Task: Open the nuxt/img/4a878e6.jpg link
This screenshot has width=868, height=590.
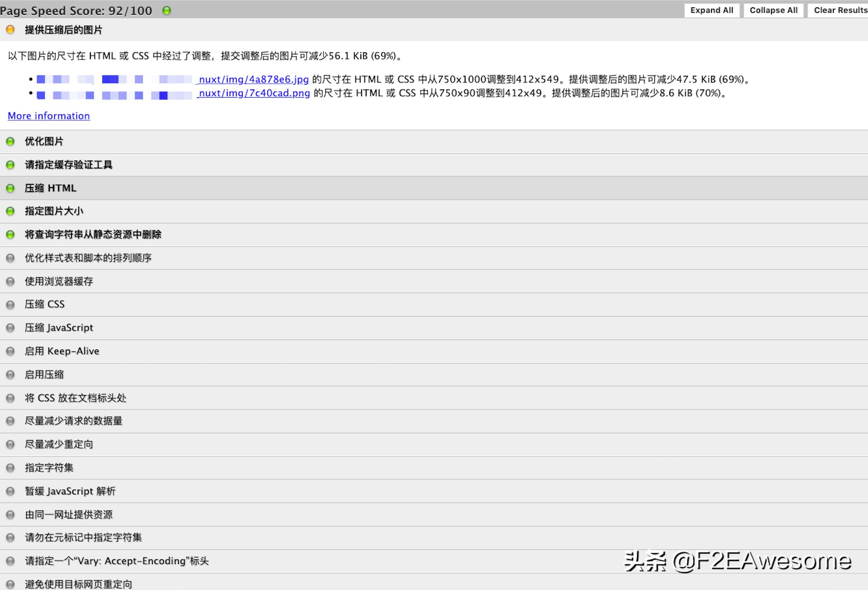Action: [x=253, y=79]
